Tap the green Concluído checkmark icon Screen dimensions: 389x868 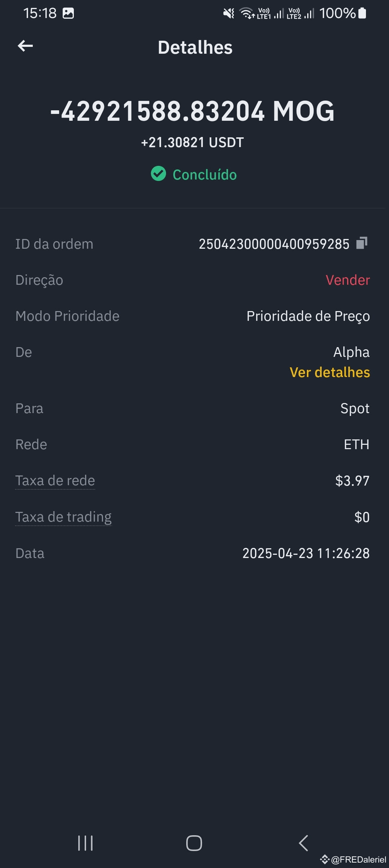tap(158, 174)
